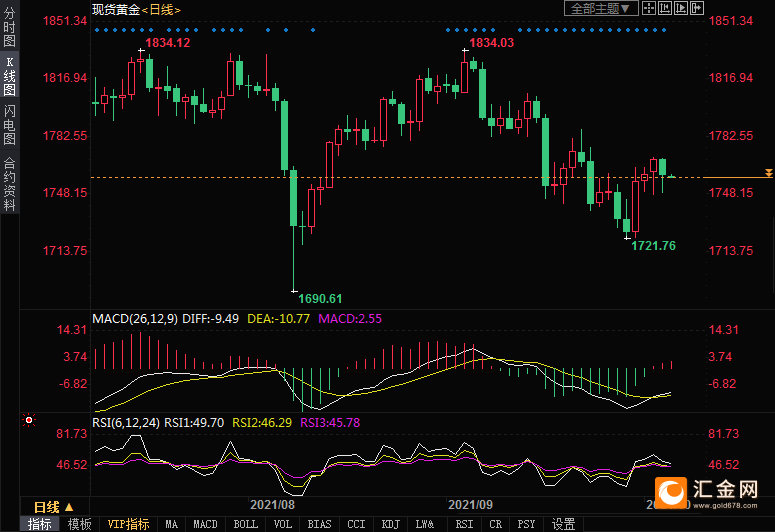The width and height of the screenshot is (775, 532).
Task: Click the VIP指标 button
Action: [128, 524]
